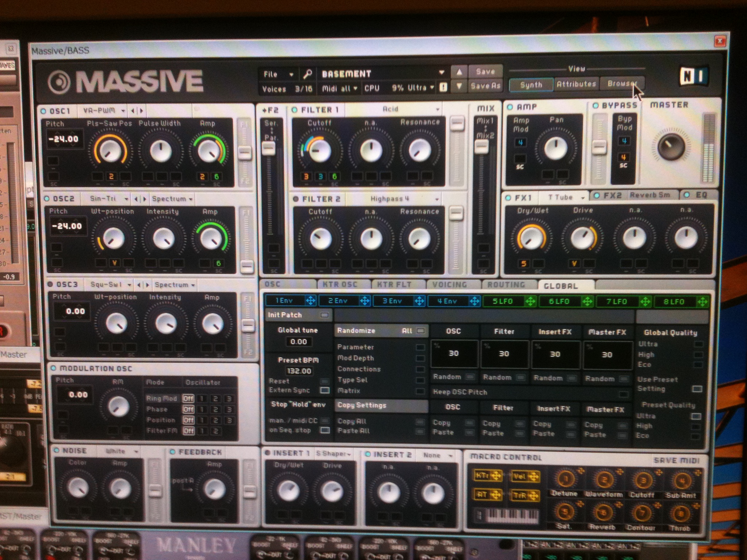Toggle the FX1 power switch

508,198
